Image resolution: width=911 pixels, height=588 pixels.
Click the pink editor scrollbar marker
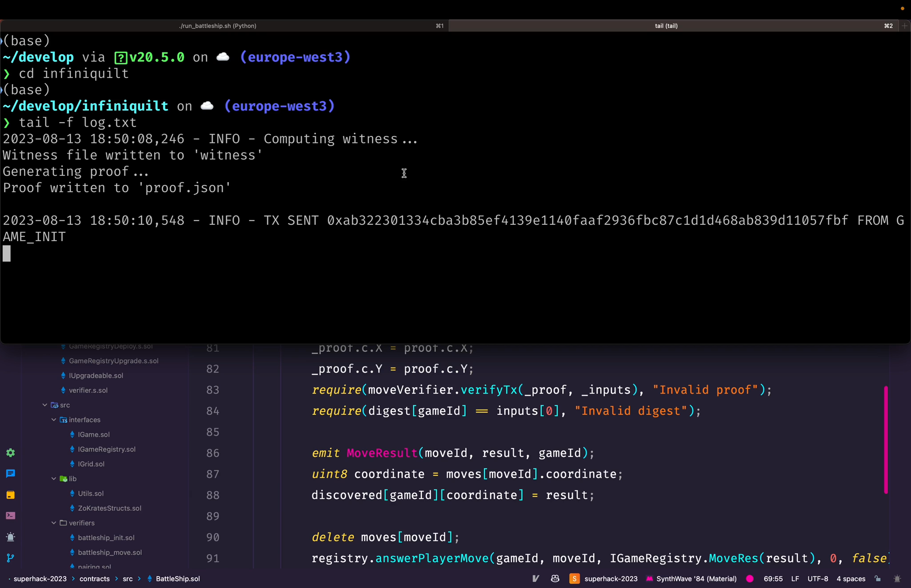click(886, 440)
